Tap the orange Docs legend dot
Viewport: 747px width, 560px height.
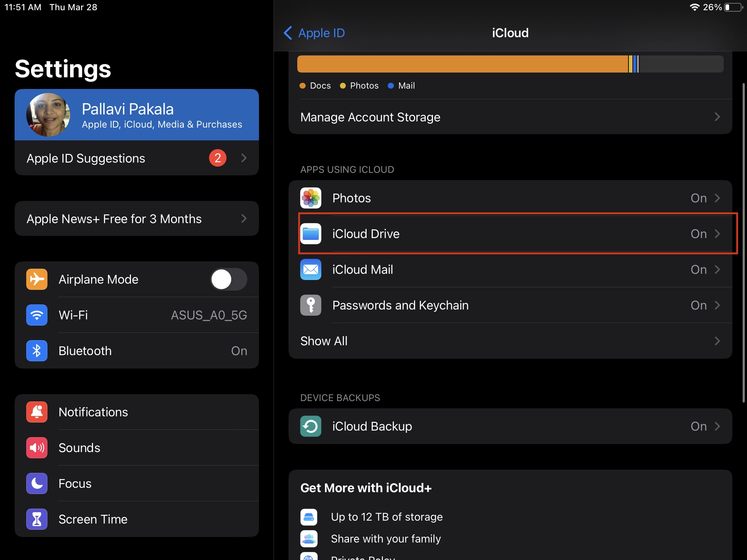tap(302, 86)
